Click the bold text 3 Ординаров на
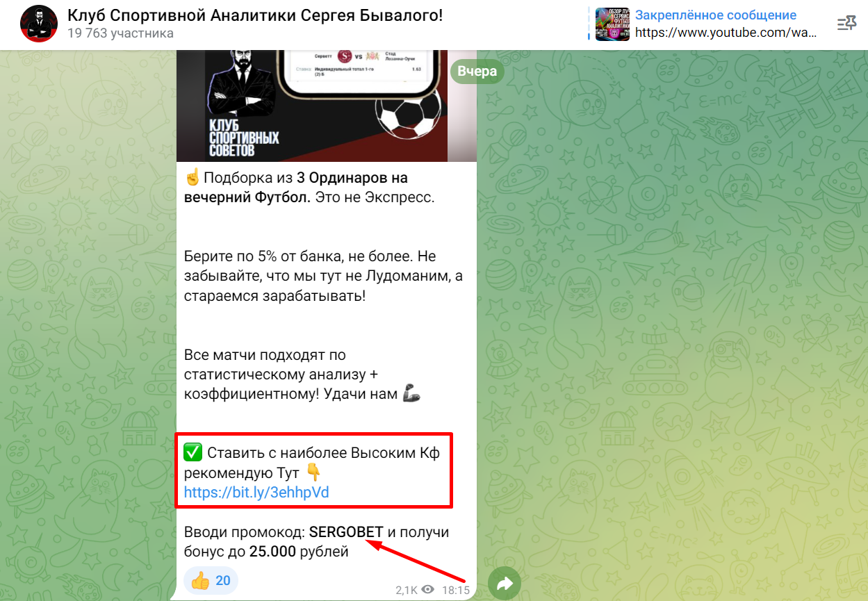Viewport: 868px width, 601px height. click(x=352, y=177)
